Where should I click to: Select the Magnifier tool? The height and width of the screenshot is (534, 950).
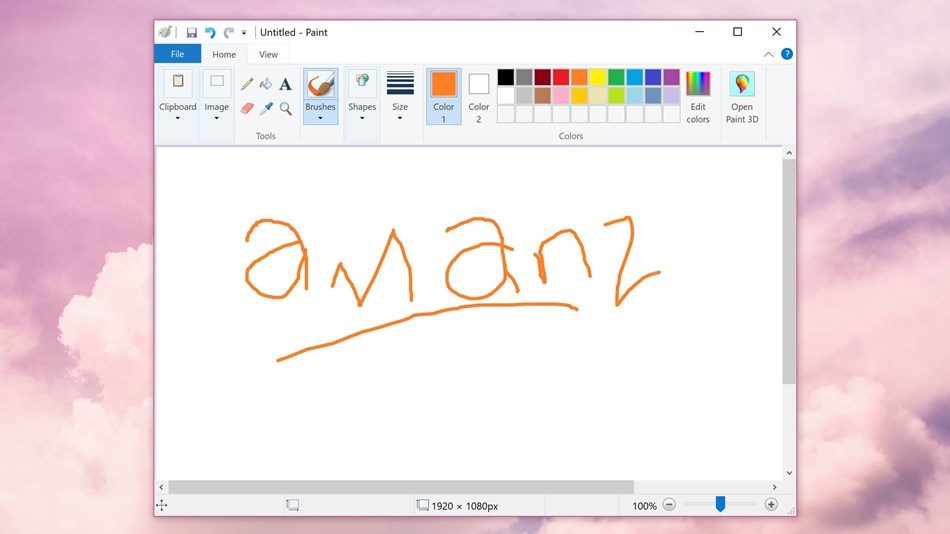[x=285, y=108]
